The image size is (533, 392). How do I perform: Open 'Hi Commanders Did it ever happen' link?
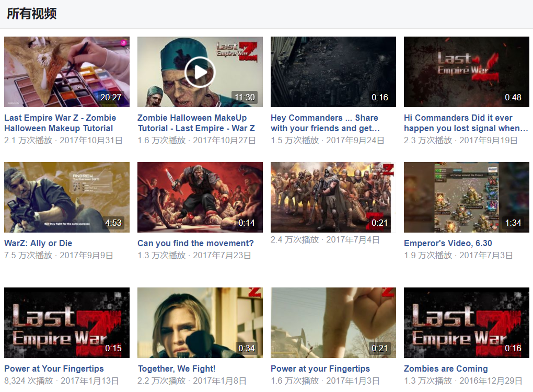[x=465, y=123]
